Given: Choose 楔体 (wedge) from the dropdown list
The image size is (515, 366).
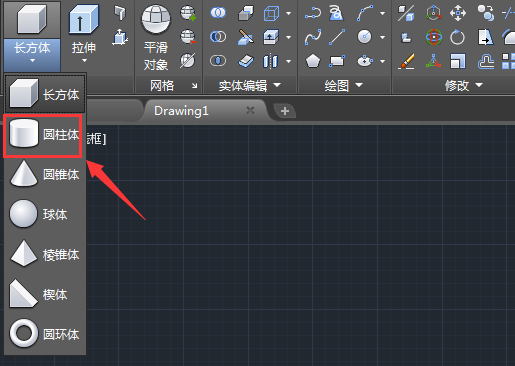Looking at the screenshot, I should tap(45, 294).
